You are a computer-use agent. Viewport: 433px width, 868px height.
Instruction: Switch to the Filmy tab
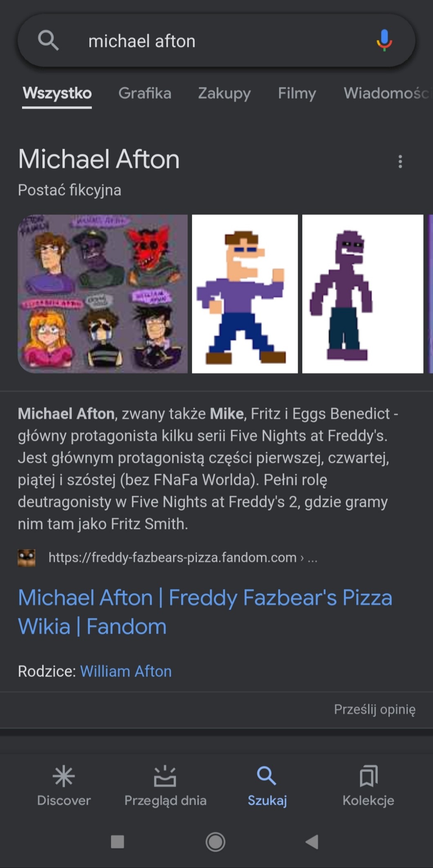click(297, 93)
